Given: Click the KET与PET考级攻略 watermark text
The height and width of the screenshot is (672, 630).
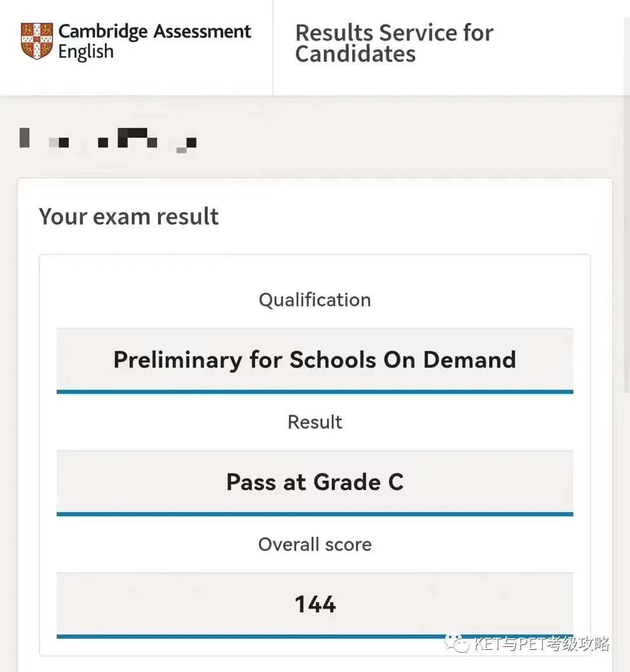Looking at the screenshot, I should click(542, 644).
